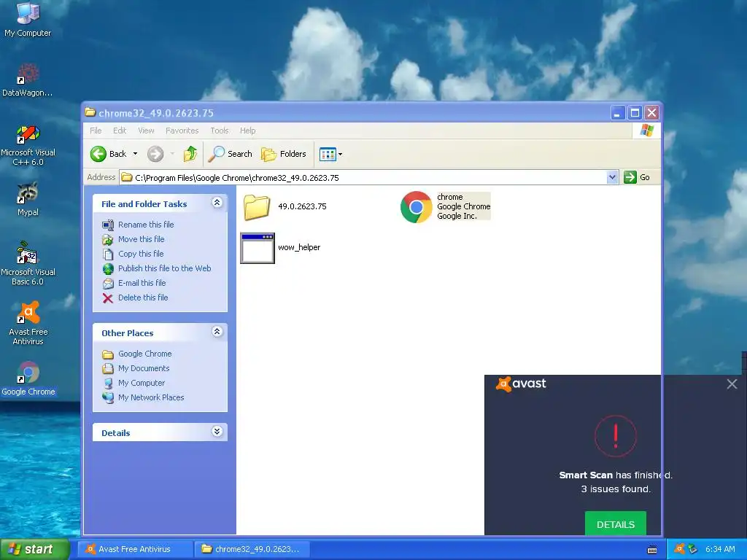The width and height of the screenshot is (747, 560).
Task: Open Forward button history dropdown arrow
Action: [172, 154]
